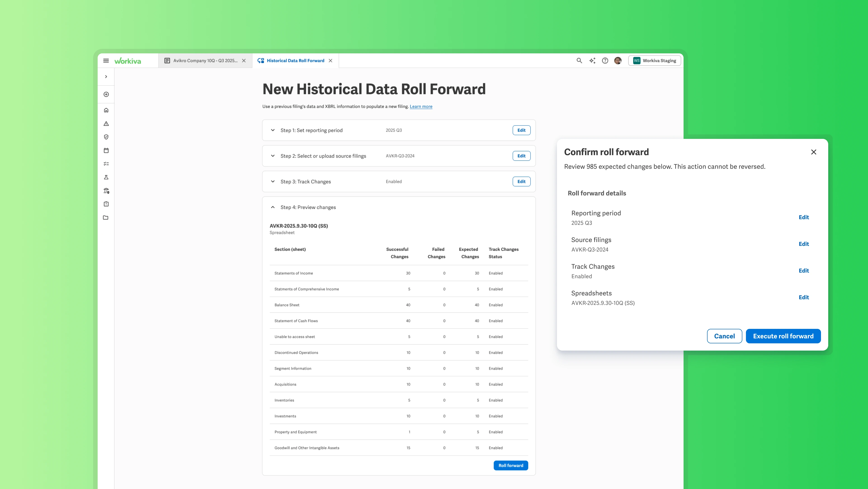Close the Historical Data Roll Forward tab
The image size is (868, 489).
[x=330, y=61]
